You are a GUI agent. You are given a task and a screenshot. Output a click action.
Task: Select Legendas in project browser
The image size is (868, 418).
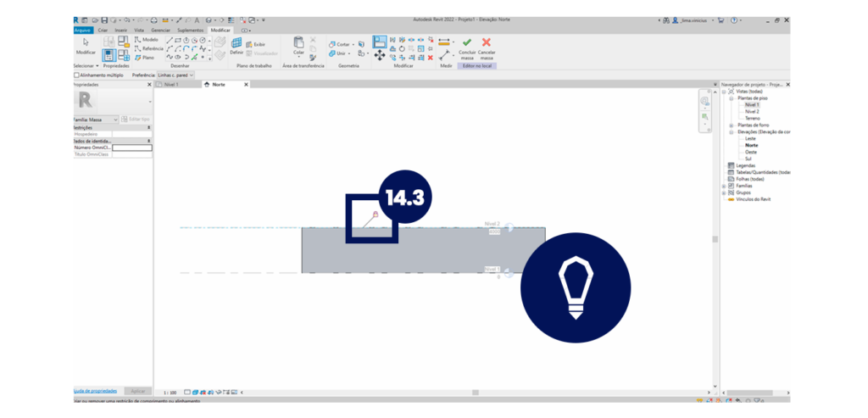(x=745, y=165)
